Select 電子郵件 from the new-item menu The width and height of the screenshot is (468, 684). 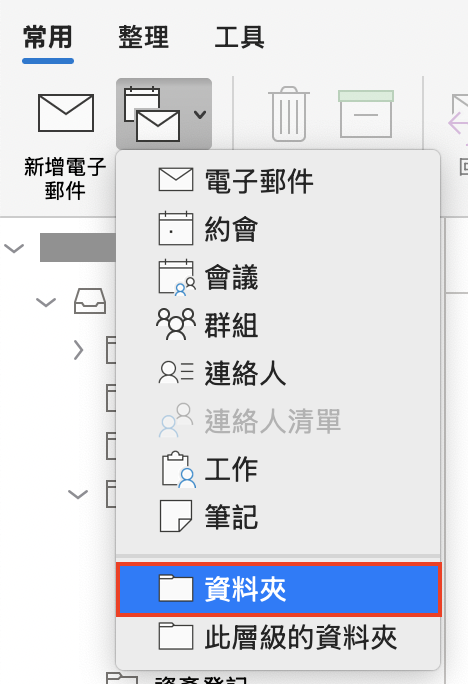[x=278, y=181]
